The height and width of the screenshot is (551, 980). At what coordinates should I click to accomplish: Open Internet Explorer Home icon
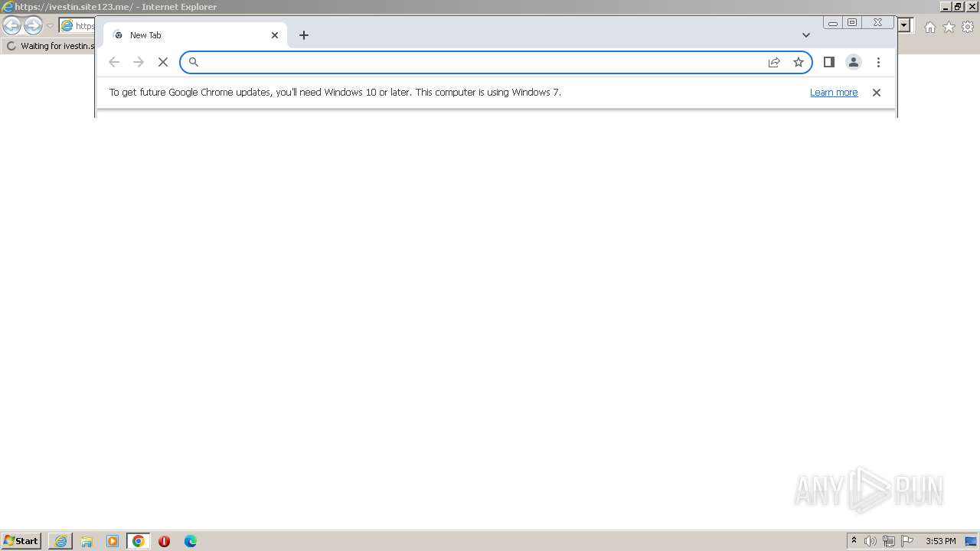point(929,27)
